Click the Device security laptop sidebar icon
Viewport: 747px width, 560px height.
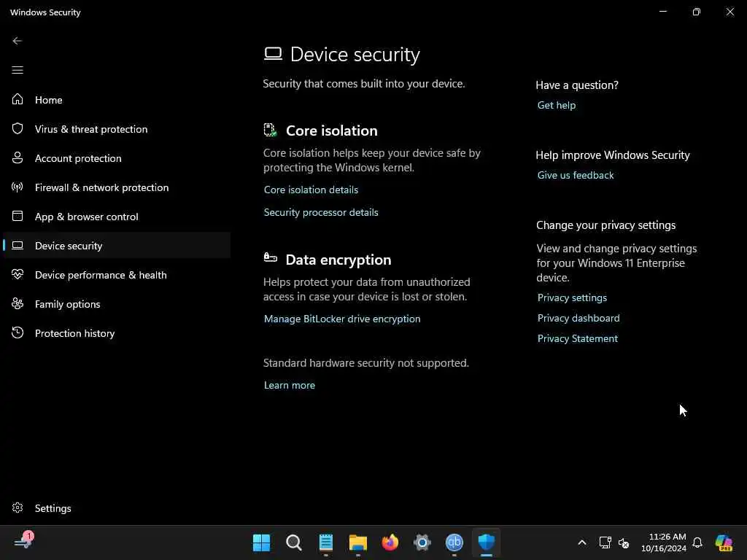click(18, 245)
